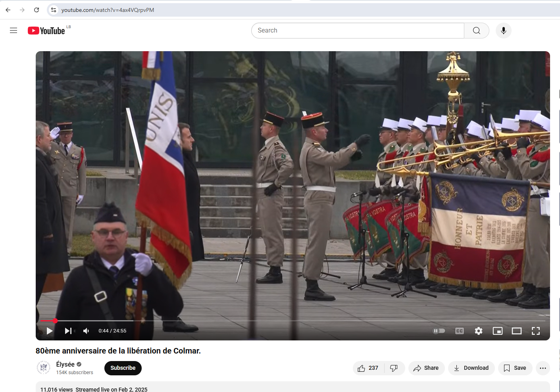Viewport: 560px width, 392px height.
Task: Dislike this video
Action: coord(394,368)
